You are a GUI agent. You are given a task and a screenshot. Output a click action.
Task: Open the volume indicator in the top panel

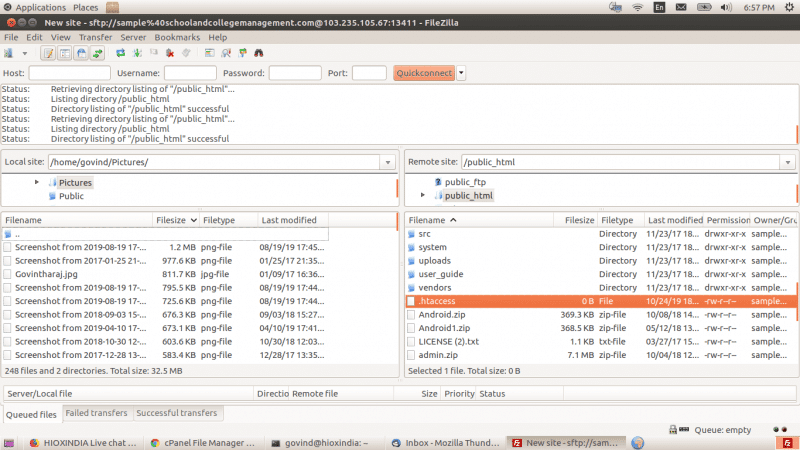click(x=726, y=7)
